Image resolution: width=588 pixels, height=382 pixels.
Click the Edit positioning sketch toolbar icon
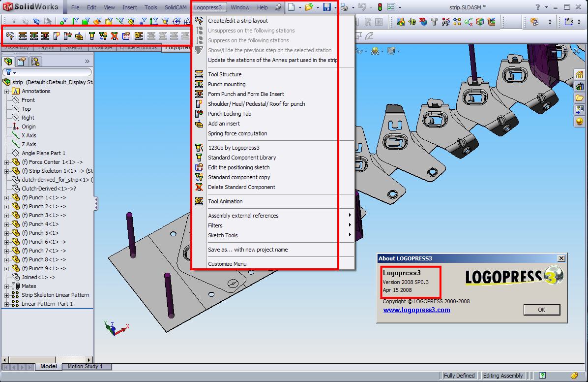point(126,35)
